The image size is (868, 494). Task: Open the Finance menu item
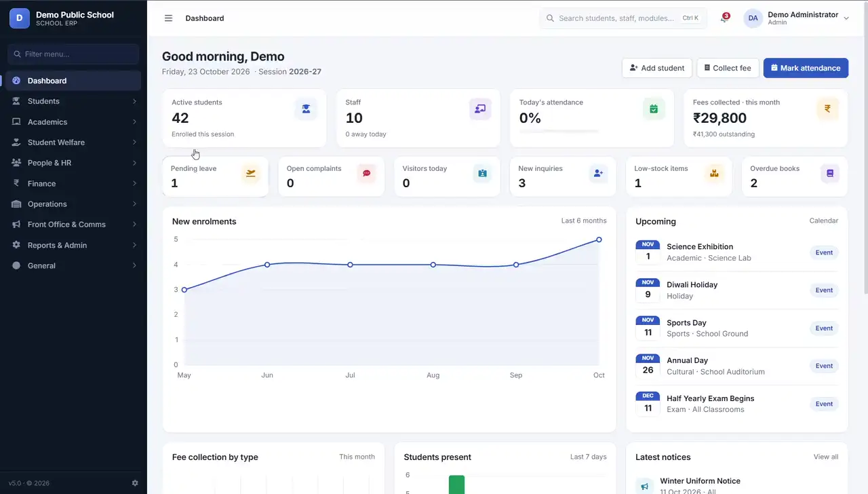pos(73,183)
